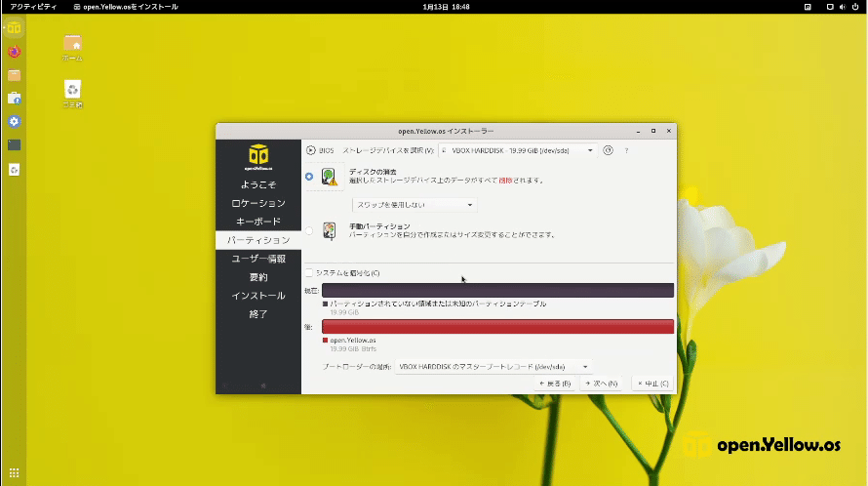
Task: Open the Files folder icon in dock
Action: click(x=14, y=75)
